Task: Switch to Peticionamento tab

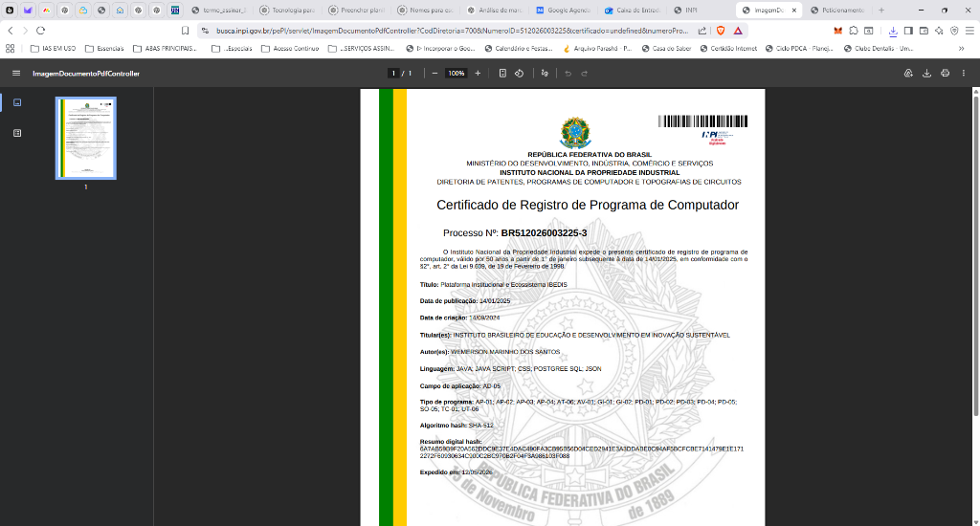Action: [837, 10]
